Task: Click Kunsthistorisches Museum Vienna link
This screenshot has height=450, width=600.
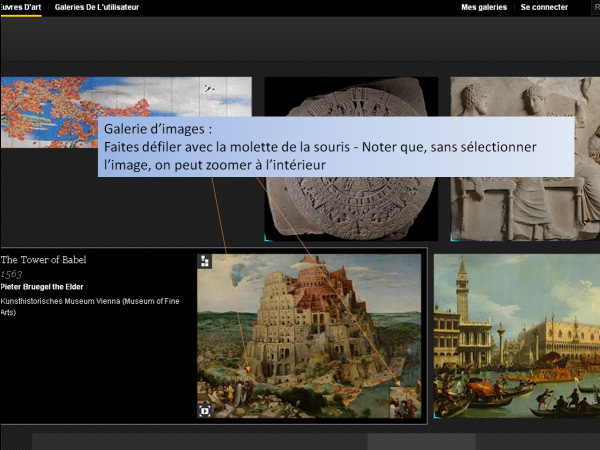Action: click(90, 307)
